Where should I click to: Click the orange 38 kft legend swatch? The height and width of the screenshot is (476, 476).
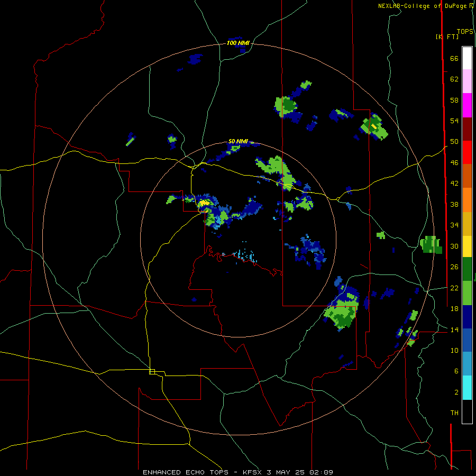coord(467,200)
